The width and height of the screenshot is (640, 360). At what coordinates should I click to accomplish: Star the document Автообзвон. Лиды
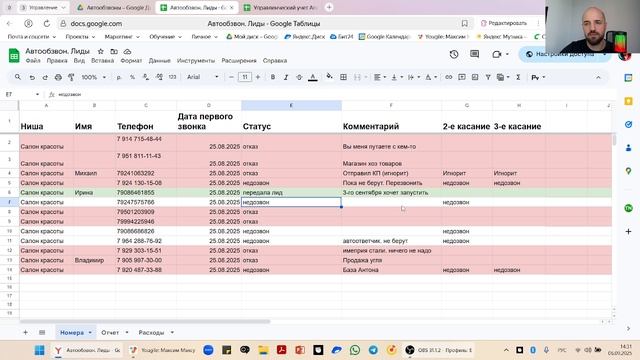(100, 51)
